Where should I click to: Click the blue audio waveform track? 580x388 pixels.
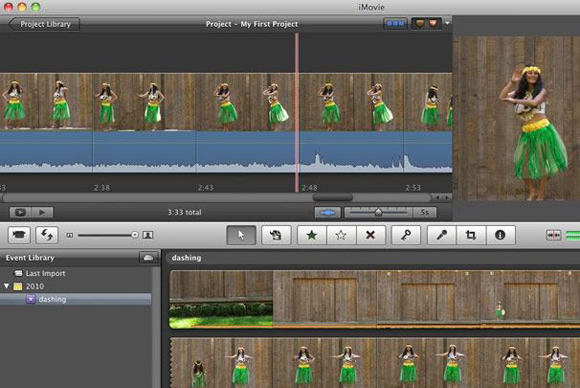(x=226, y=152)
